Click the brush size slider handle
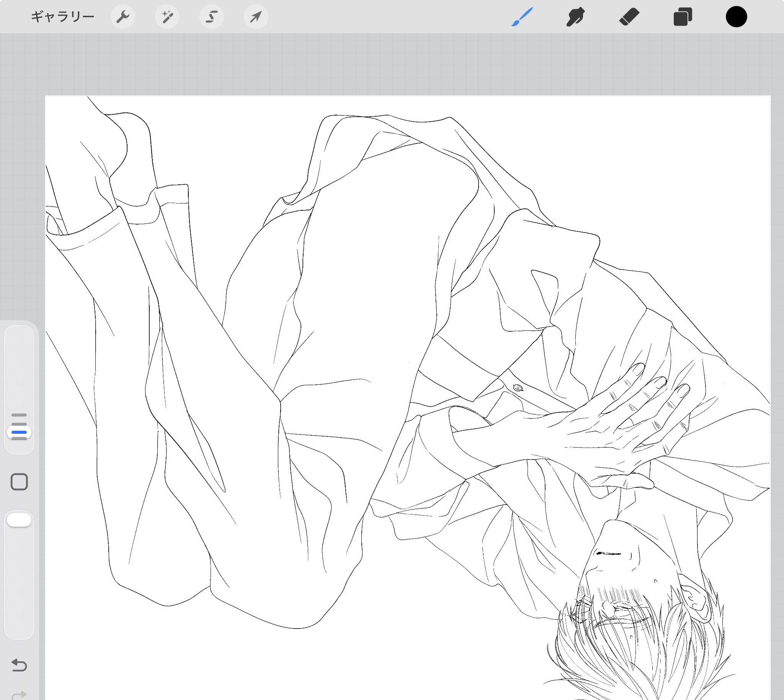This screenshot has width=784, height=700. coord(19,432)
